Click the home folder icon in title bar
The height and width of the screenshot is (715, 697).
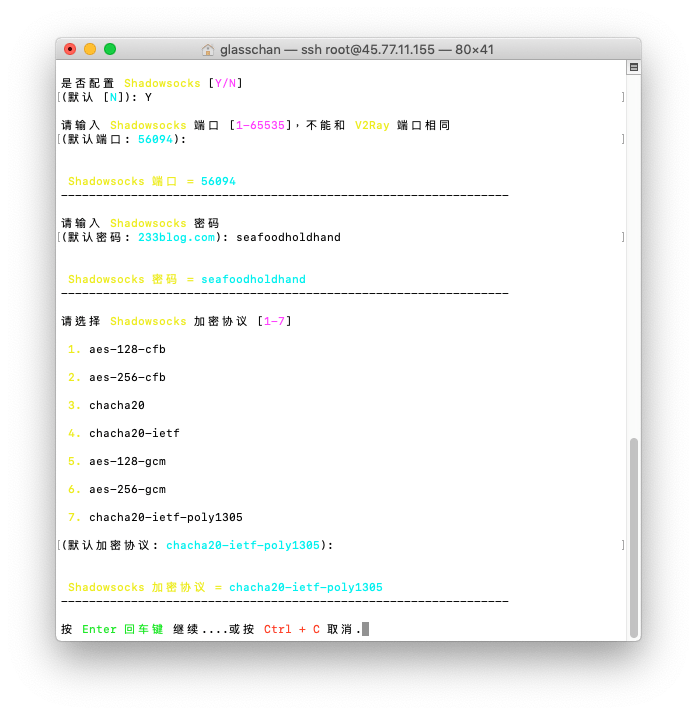(208, 50)
